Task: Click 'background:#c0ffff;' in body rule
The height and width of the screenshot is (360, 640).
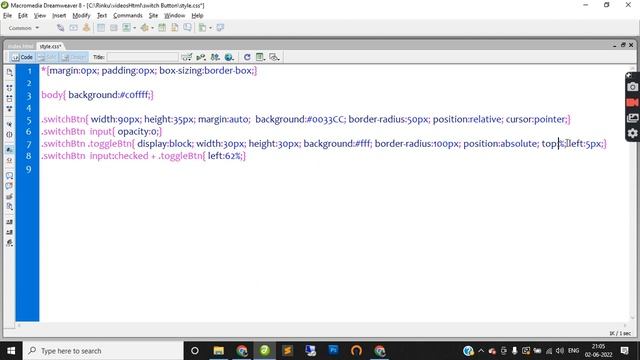Action: [111, 95]
